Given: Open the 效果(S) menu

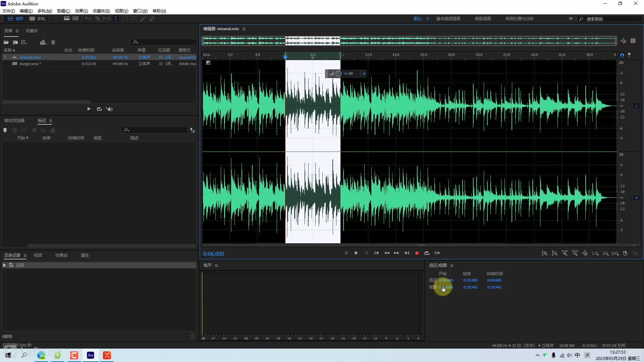Looking at the screenshot, I should [82, 11].
